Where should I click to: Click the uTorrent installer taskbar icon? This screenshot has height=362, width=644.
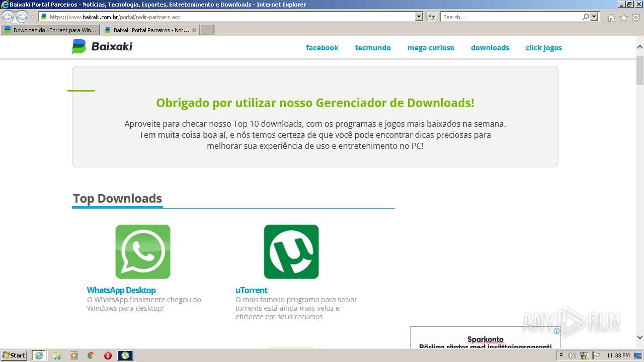click(x=125, y=355)
